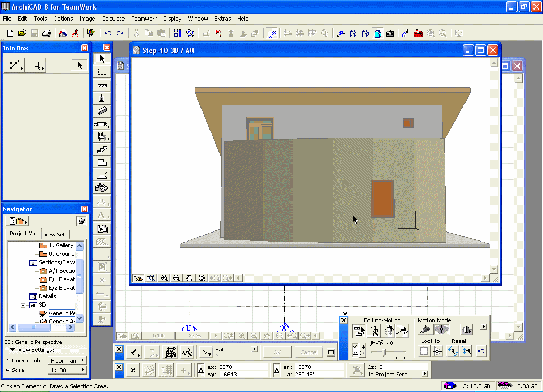Toggle the Info Box arrow selection button
Screen dimensions: 543x392
pyautogui.click(x=80, y=65)
